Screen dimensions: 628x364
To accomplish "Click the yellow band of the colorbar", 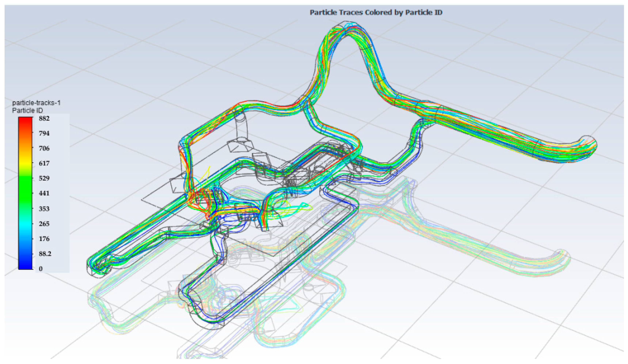I will 25,163.
